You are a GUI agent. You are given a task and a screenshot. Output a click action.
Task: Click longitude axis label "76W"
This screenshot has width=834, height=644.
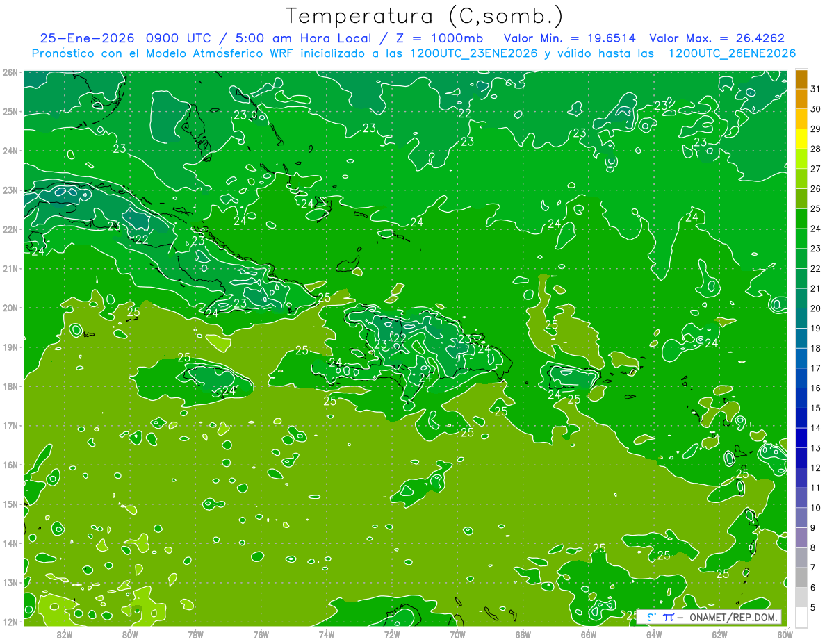pos(261,634)
